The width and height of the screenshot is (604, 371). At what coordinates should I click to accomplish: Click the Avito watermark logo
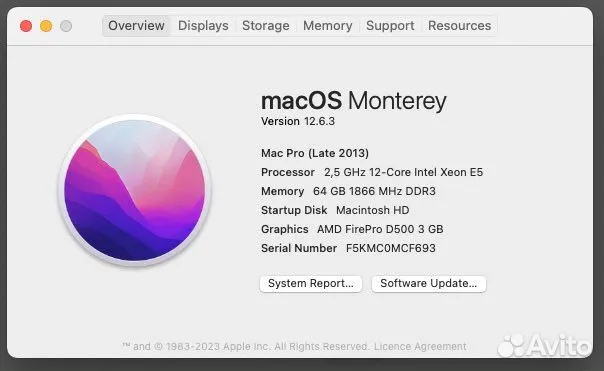pyautogui.click(x=544, y=345)
